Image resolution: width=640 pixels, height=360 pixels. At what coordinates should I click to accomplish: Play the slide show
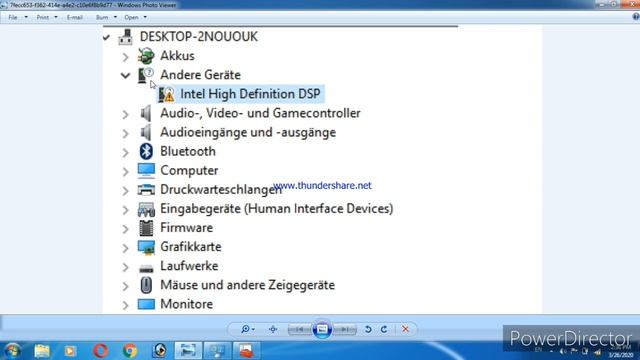322,329
